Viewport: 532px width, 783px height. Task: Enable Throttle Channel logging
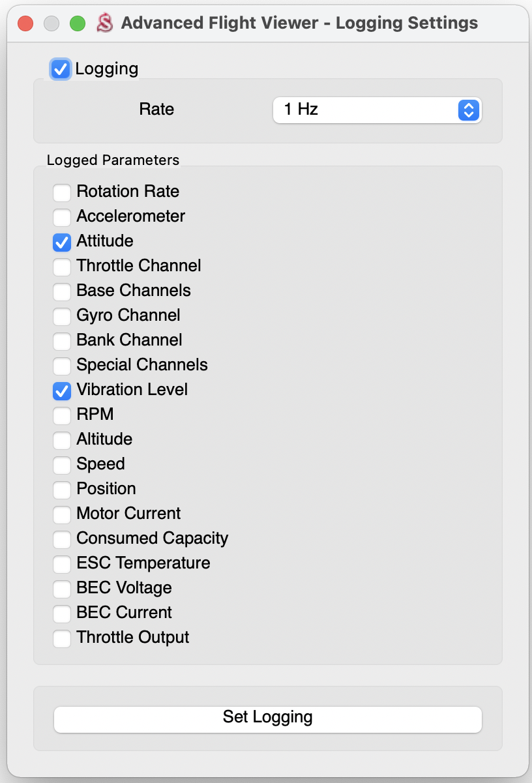click(x=62, y=267)
